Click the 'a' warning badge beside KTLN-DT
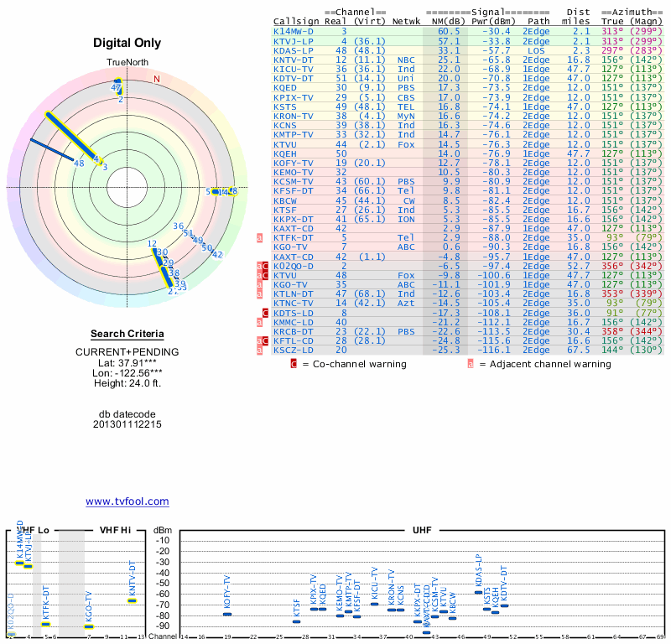This screenshot has width=671, height=644. 259,294
